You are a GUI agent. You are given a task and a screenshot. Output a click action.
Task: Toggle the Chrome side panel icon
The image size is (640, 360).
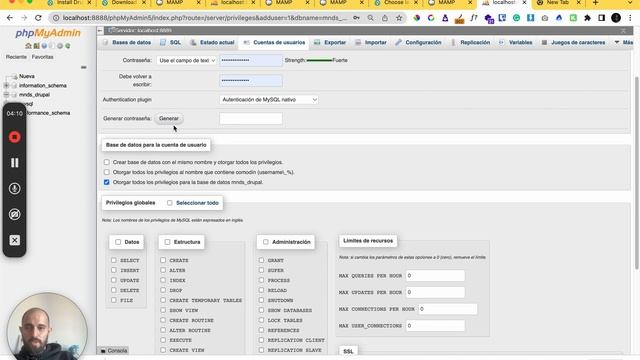(602, 18)
